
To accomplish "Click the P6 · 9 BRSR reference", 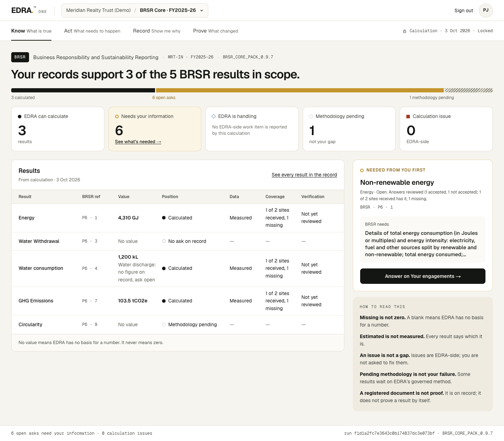I will coord(90,324).
